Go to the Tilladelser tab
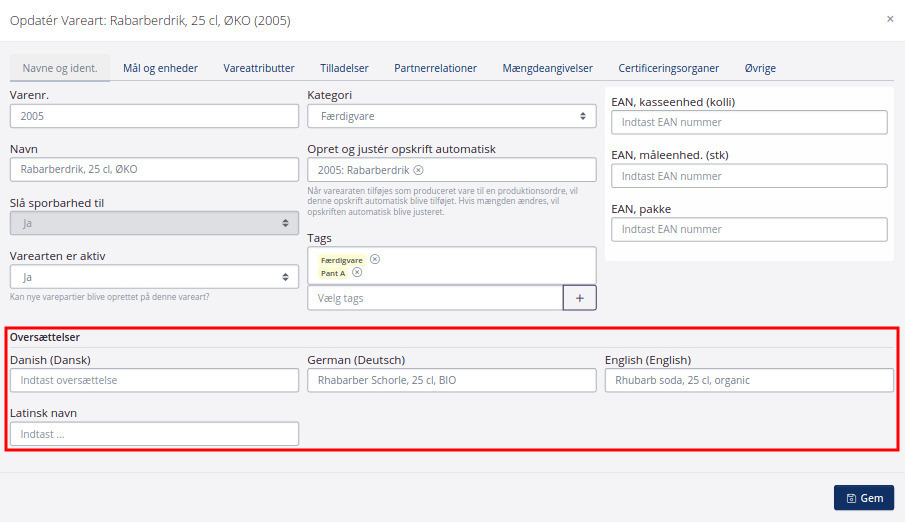 [344, 68]
